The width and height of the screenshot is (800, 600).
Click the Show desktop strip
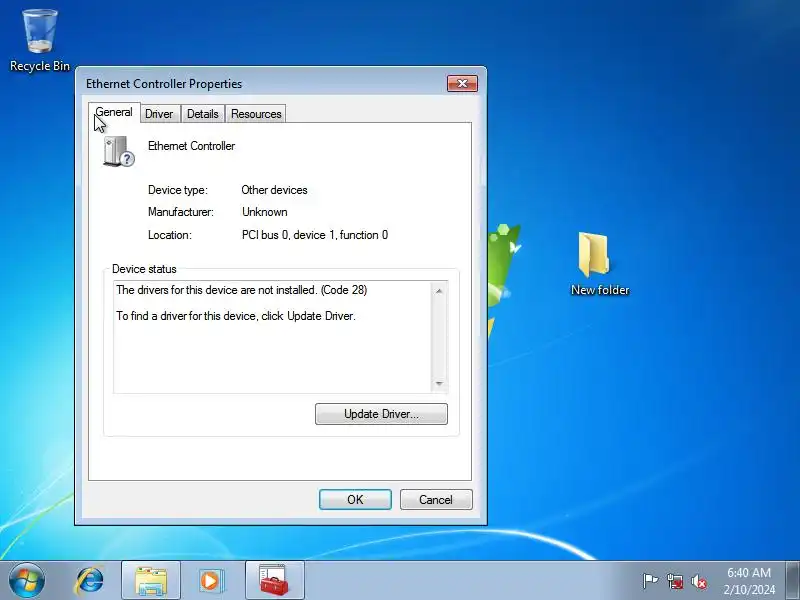tap(792, 580)
